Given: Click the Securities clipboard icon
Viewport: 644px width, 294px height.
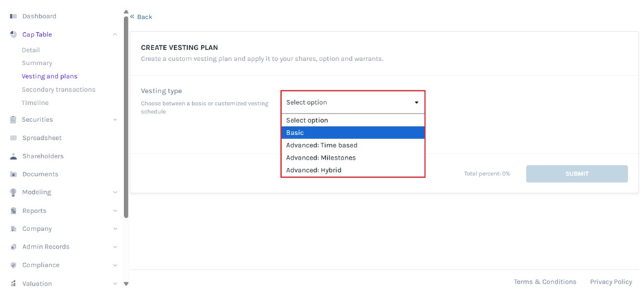Looking at the screenshot, I should pyautogui.click(x=14, y=120).
